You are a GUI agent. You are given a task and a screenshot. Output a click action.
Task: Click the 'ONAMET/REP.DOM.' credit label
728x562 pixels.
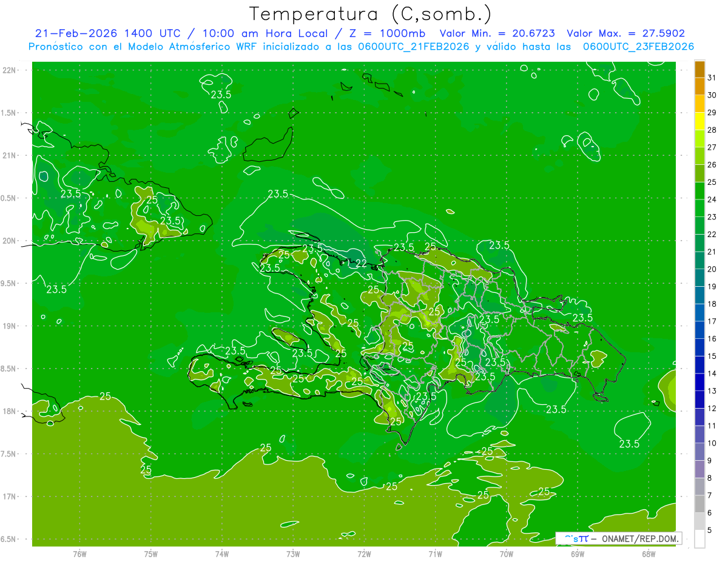pos(639,538)
